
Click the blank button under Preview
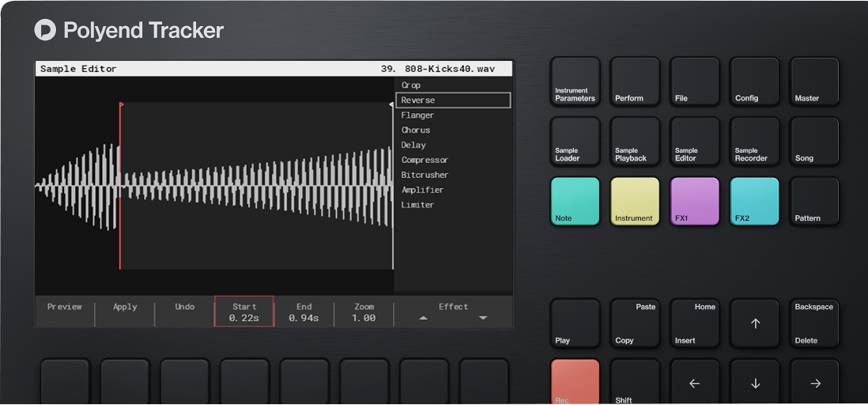point(65,382)
